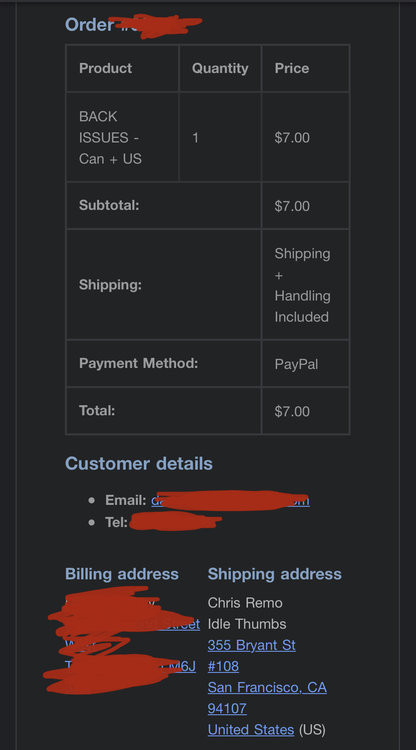Click the $7.00 amount in Total row
Image resolution: width=416 pixels, height=750 pixels.
[292, 411]
